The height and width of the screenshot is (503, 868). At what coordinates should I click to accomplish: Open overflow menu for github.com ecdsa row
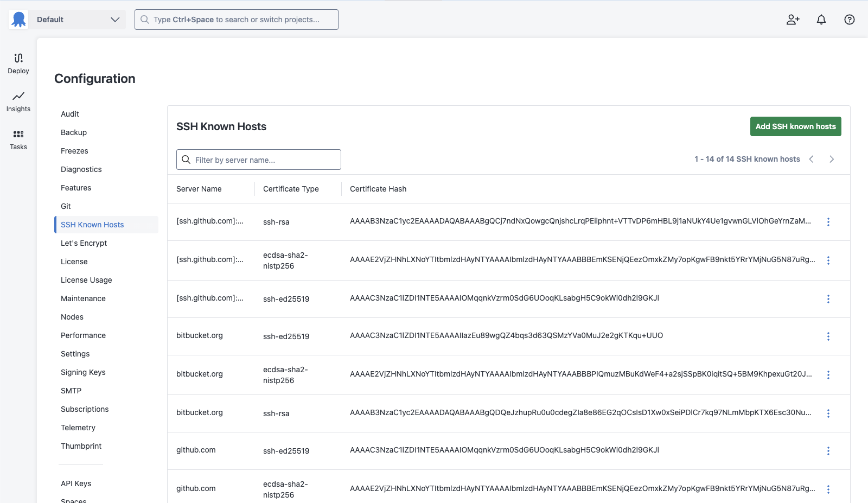pos(828,489)
